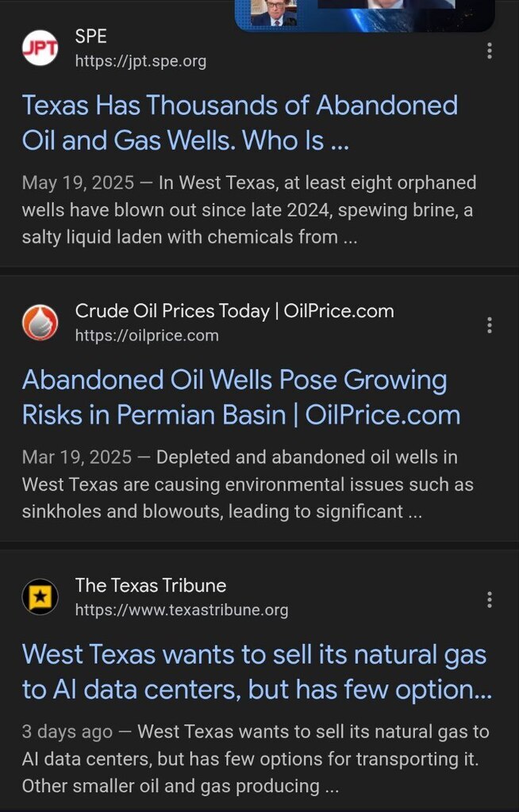Click the "May 19, 2025" result date
The width and height of the screenshot is (519, 812).
pyautogui.click(x=79, y=182)
